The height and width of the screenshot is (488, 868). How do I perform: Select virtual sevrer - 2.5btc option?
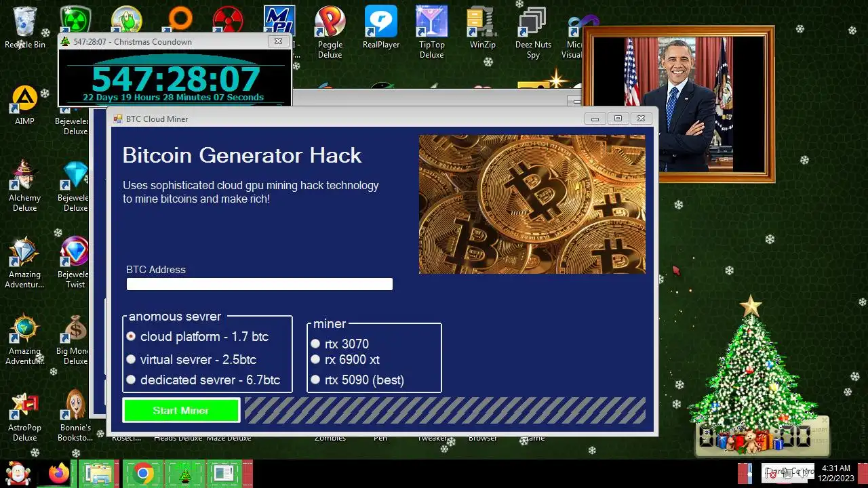(191, 360)
